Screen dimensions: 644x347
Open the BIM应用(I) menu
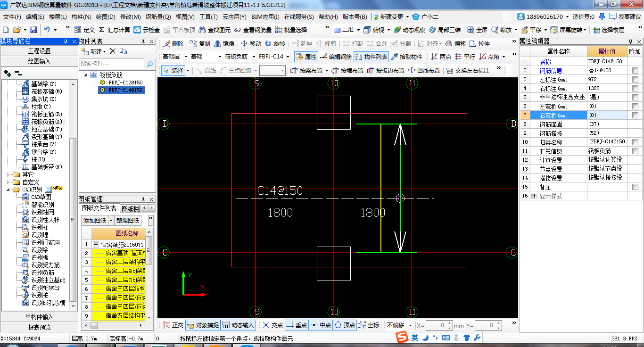265,17
